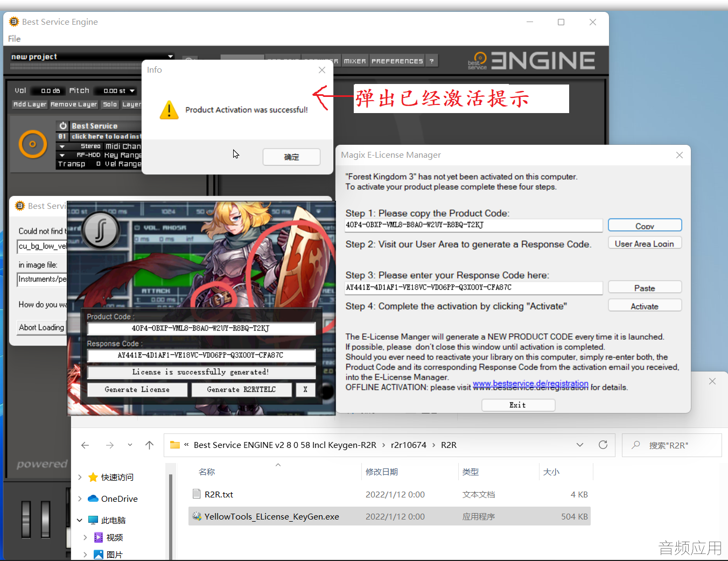Sort files by 名称 column
728x561 pixels.
click(x=207, y=472)
